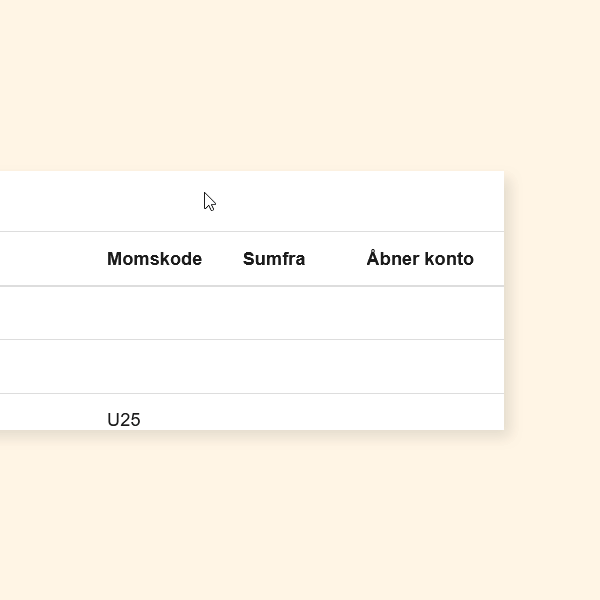Select second row's empty Sumfra cell
The image size is (600, 600).
click(x=274, y=367)
